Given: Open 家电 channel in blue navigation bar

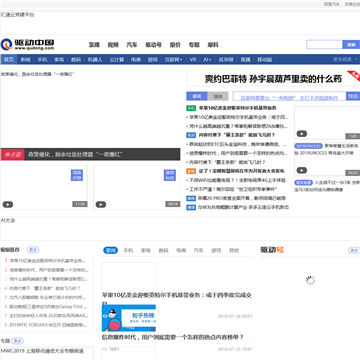Looking at the screenshot, I should click(59, 60).
